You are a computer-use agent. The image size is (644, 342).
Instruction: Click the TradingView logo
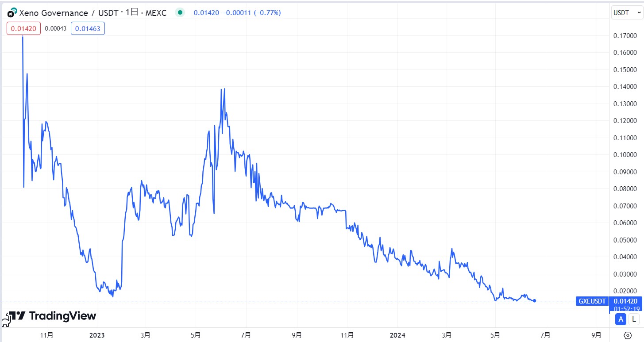point(50,316)
